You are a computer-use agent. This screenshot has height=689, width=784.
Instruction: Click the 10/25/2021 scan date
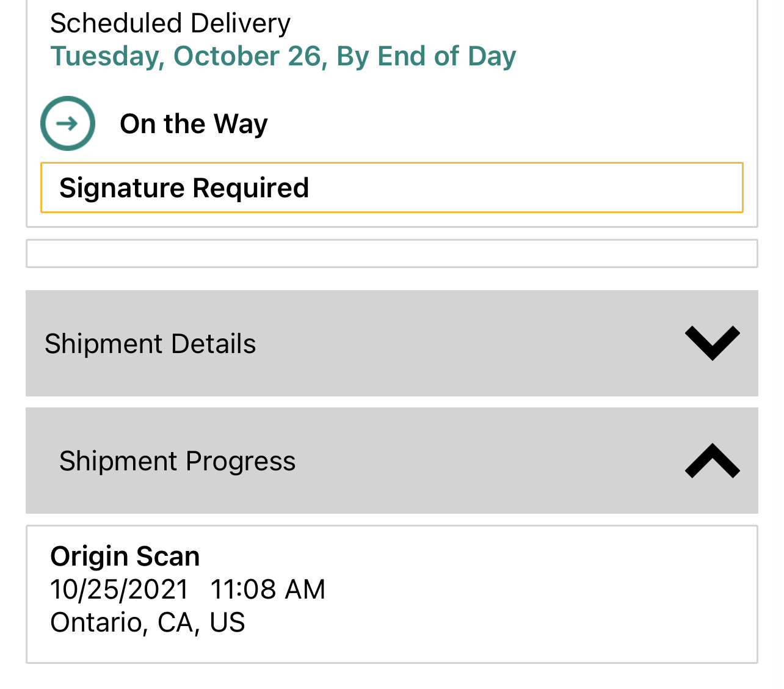(119, 589)
